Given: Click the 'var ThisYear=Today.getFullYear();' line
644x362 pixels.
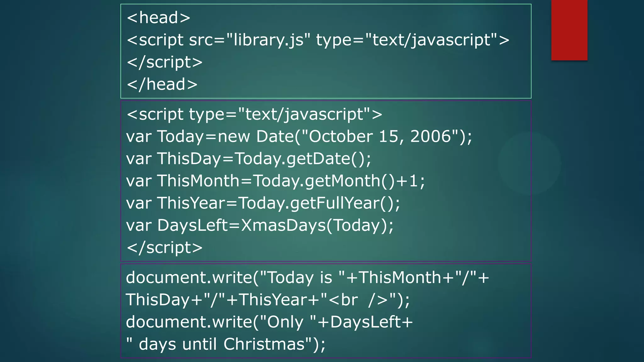Looking at the screenshot, I should [263, 203].
